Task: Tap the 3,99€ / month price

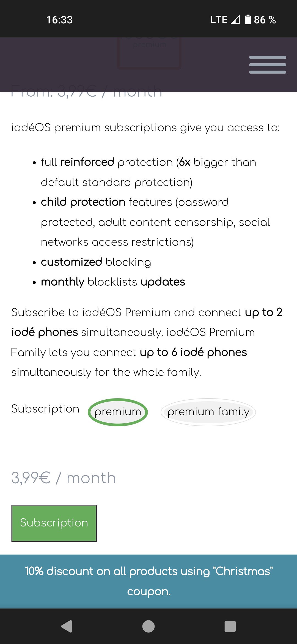Action: [x=64, y=478]
